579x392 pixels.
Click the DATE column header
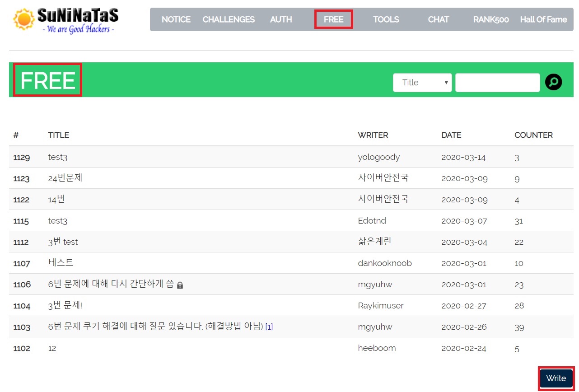pyautogui.click(x=452, y=135)
